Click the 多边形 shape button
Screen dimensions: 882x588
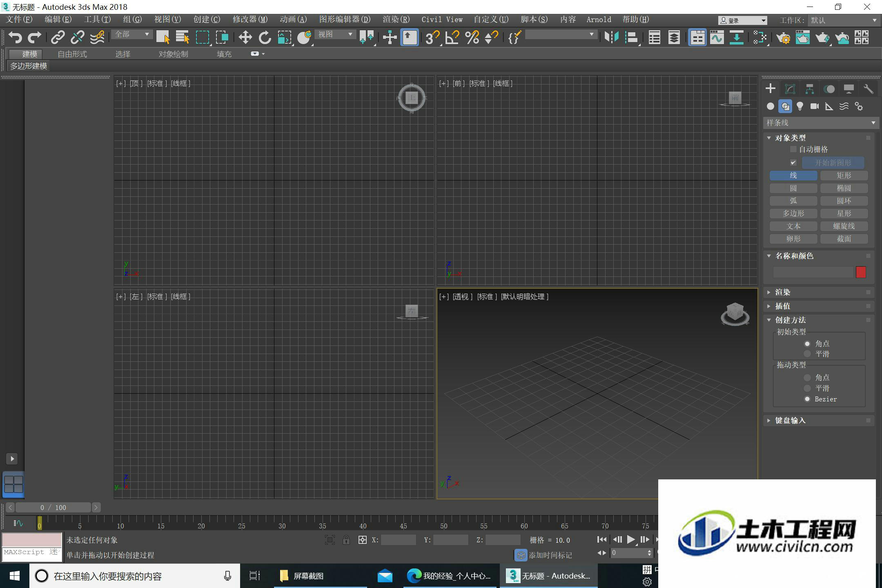[793, 214]
